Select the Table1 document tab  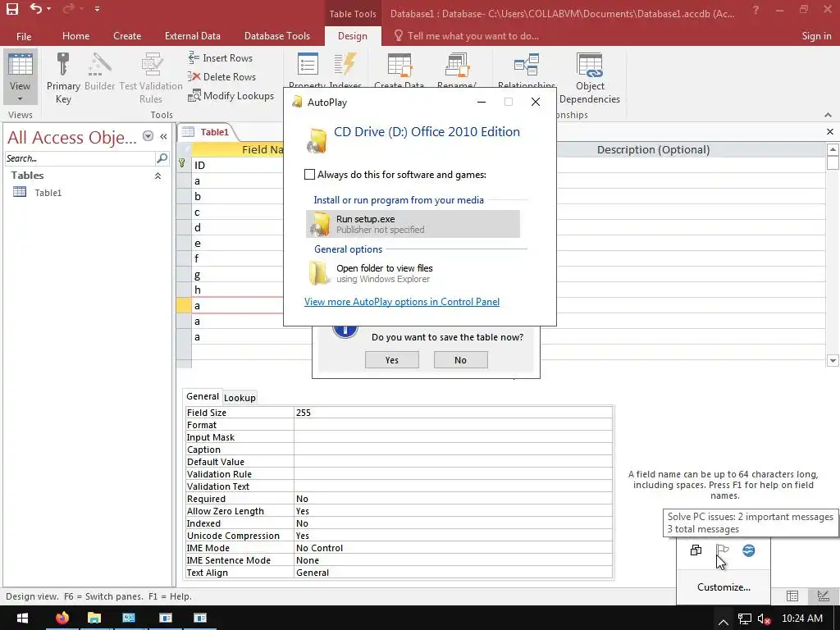pyautogui.click(x=208, y=132)
